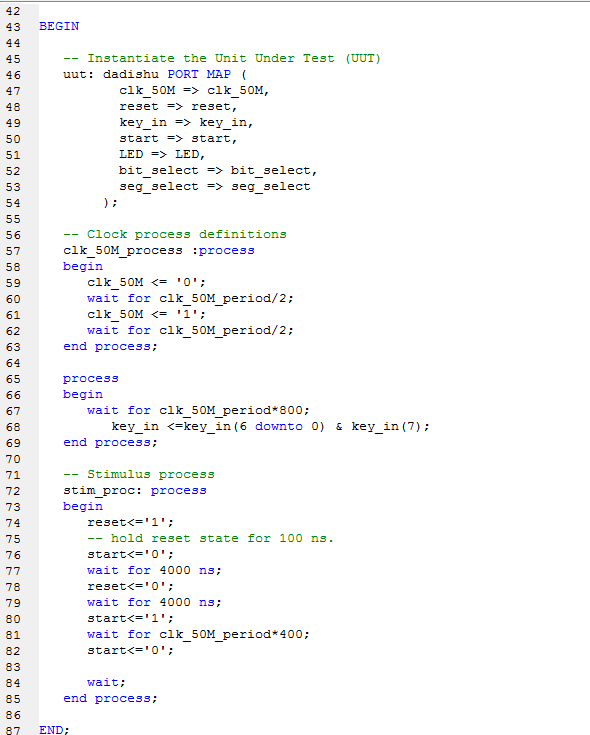
Task: Click line number 84 in the gutter
Action: [13, 683]
